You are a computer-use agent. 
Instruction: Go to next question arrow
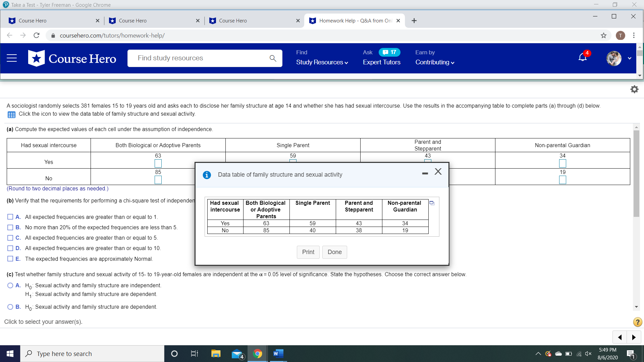click(x=634, y=337)
